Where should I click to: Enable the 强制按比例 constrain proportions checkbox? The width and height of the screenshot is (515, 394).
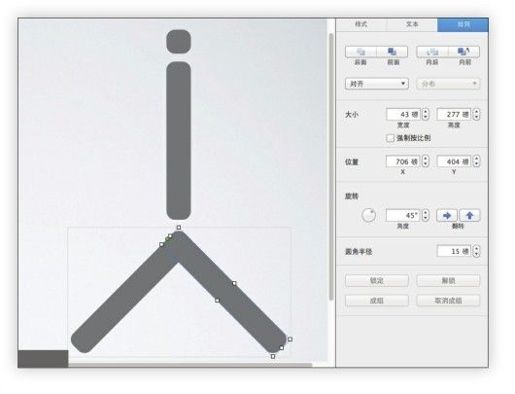(390, 138)
